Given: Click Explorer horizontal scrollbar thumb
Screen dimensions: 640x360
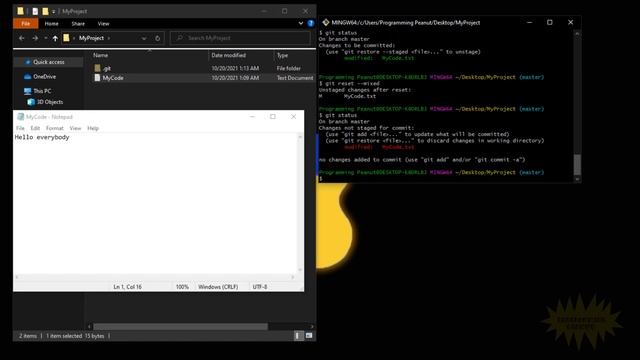Looking at the screenshot, I should click(x=180, y=327).
